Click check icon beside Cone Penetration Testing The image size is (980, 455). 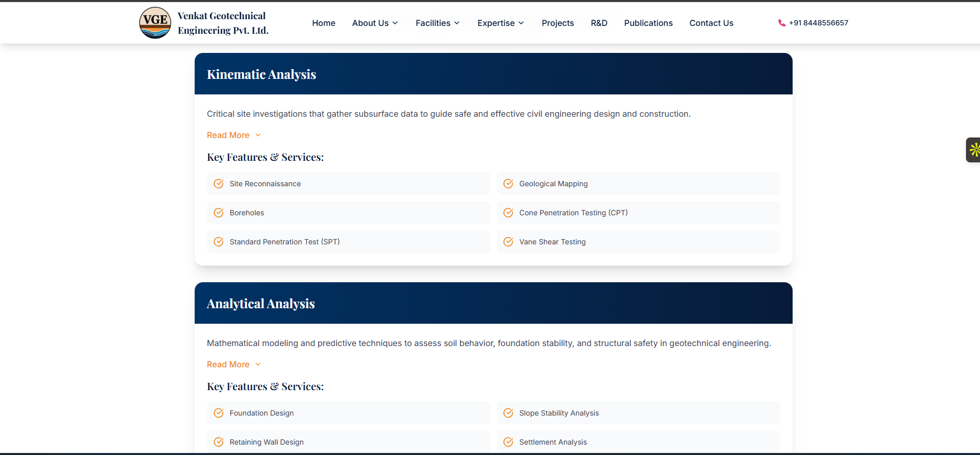click(508, 213)
